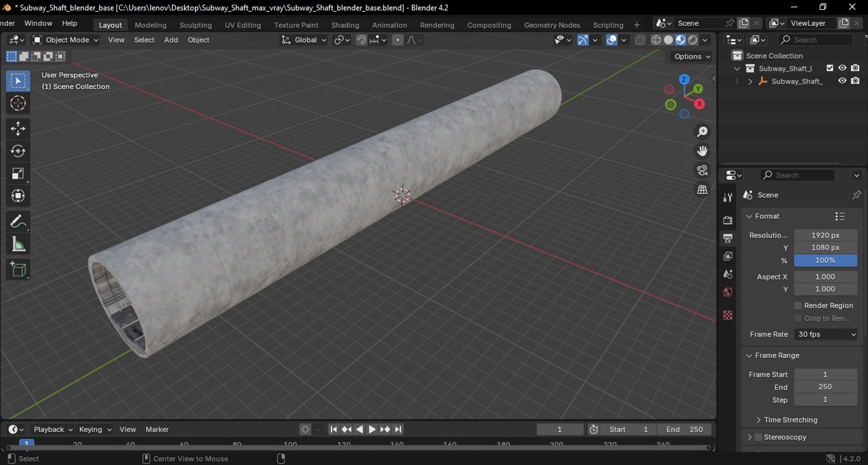The height and width of the screenshot is (465, 868).
Task: Play the animation forward
Action: (x=372, y=429)
